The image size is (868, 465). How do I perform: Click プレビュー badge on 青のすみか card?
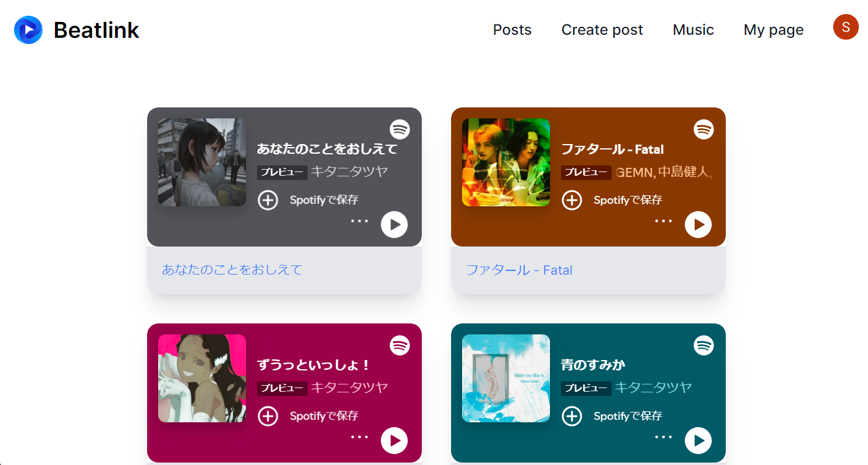coord(586,388)
